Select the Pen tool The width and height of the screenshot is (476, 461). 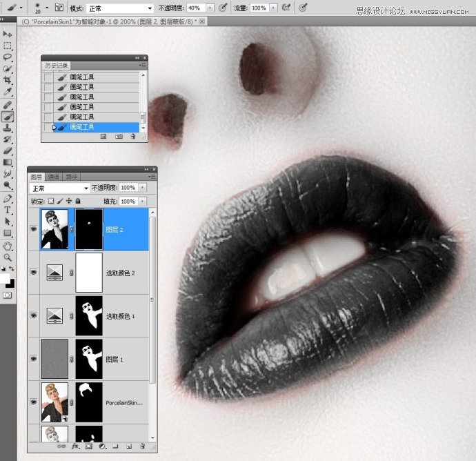(x=8, y=198)
